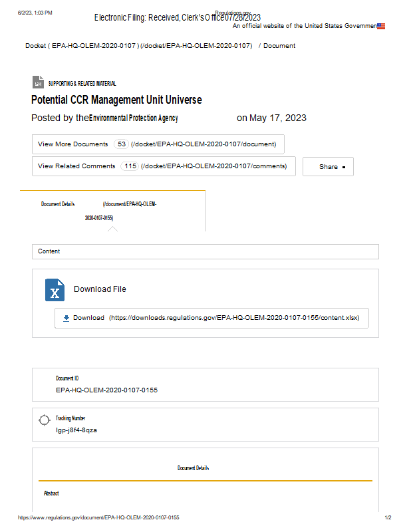Click the regulations.gov URL in the page footer
The image size is (411, 532).
[x=98, y=517]
